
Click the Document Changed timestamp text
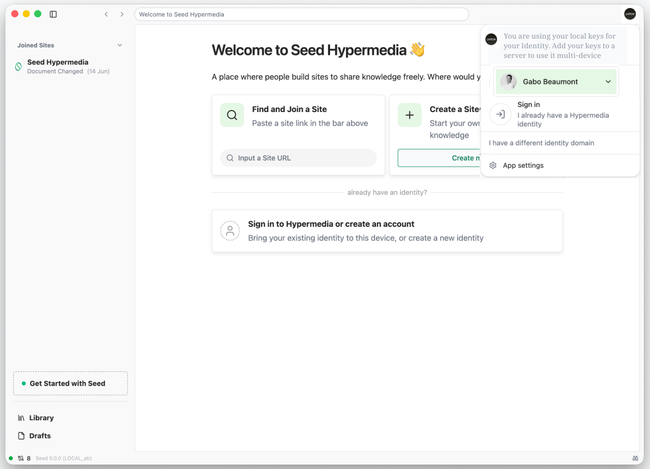point(68,71)
